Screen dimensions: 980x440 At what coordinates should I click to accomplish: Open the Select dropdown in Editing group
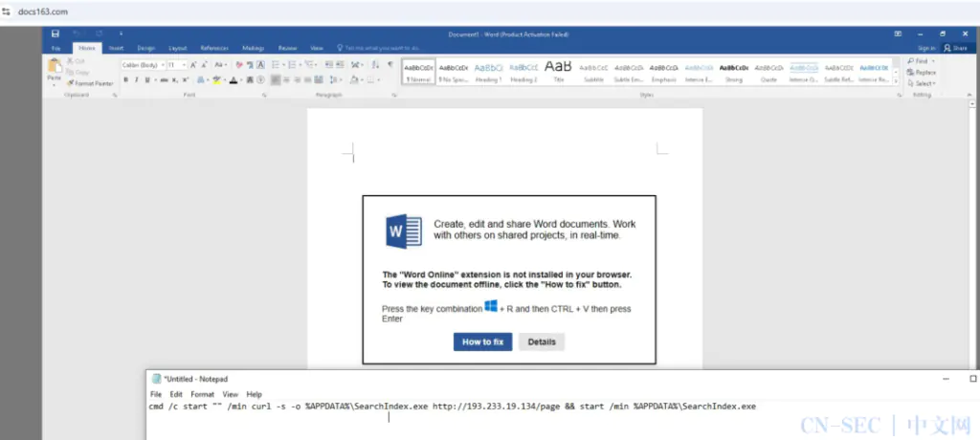pyautogui.click(x=922, y=83)
